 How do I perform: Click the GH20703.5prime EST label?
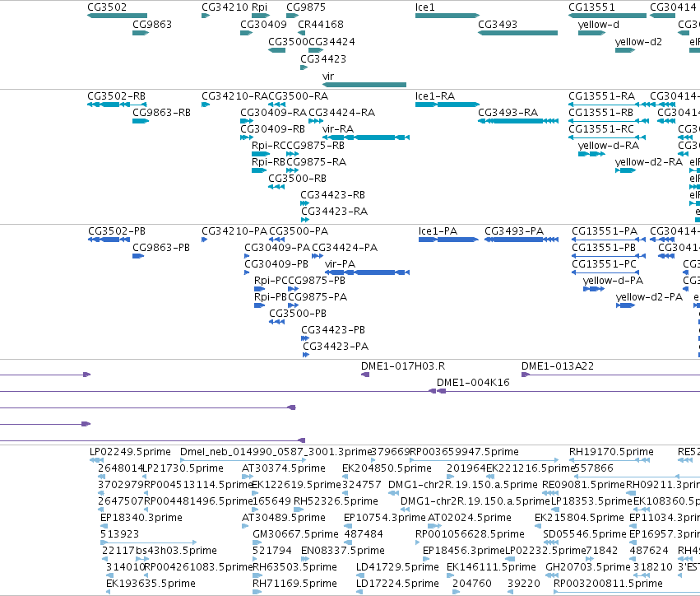(x=588, y=567)
